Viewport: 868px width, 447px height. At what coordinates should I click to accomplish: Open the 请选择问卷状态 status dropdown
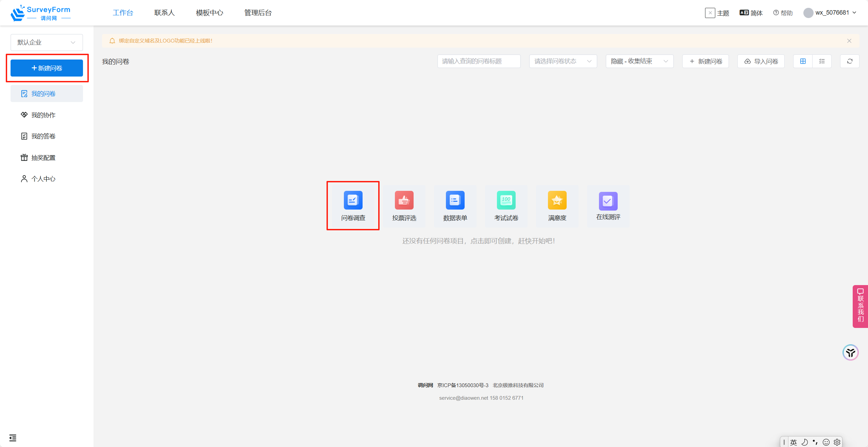(x=563, y=61)
